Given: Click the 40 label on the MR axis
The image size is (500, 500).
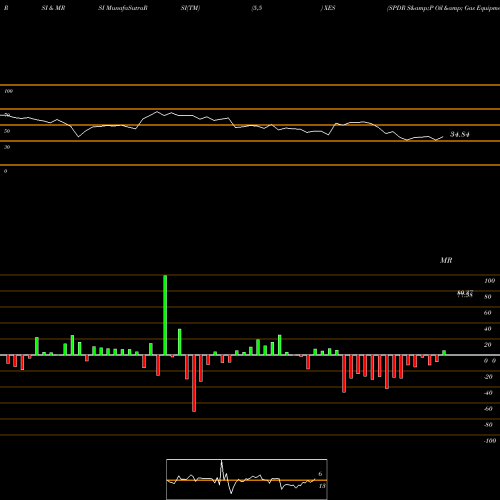Looking at the screenshot, I should [487, 329].
